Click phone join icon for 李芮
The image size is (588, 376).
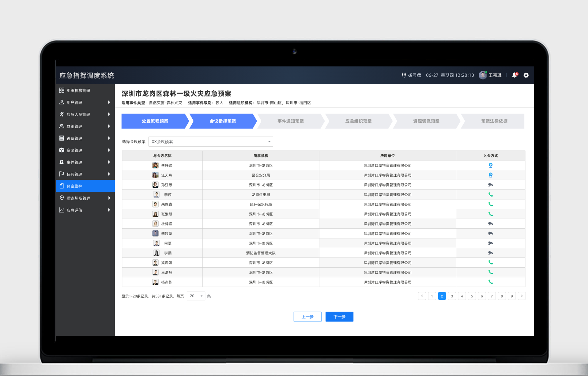490,195
